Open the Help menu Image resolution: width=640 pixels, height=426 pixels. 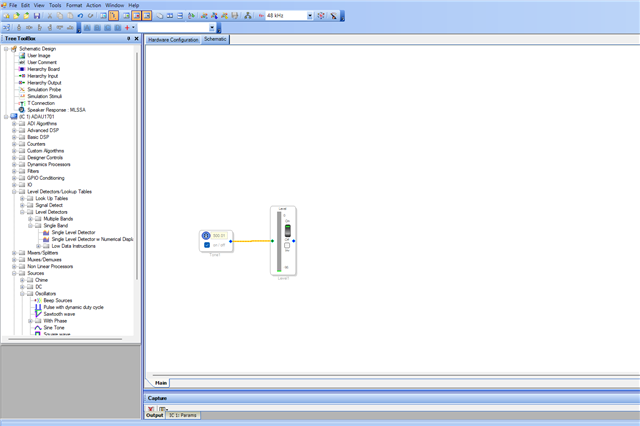point(133,5)
